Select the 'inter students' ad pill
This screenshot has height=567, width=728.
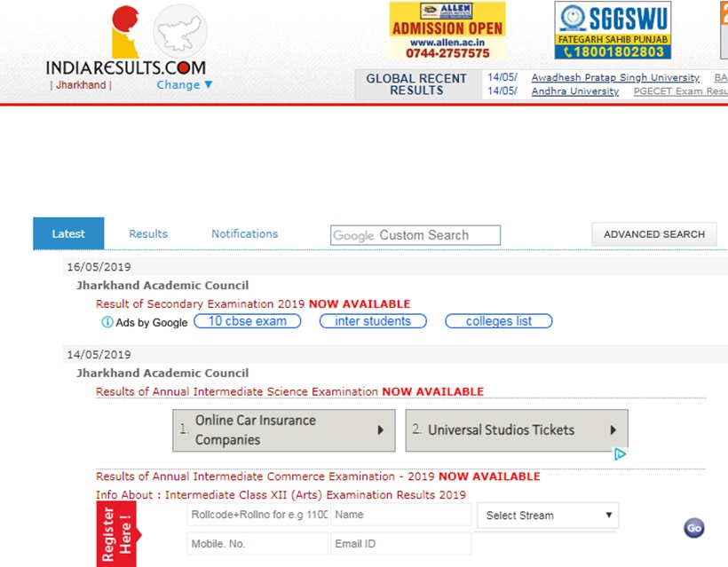(x=373, y=321)
